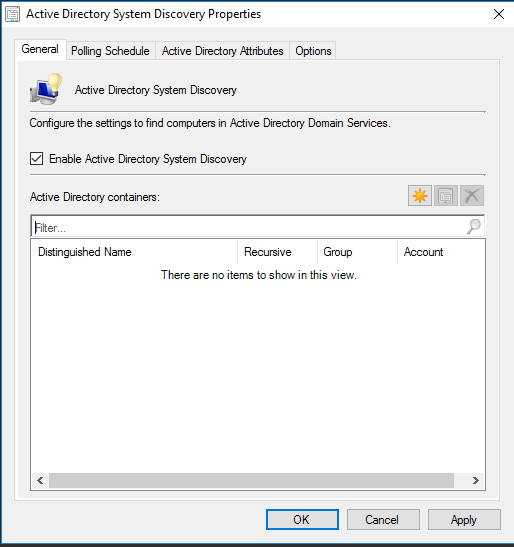Click the Apply button
Screen dimensions: 514x547
pyautogui.click(x=464, y=519)
